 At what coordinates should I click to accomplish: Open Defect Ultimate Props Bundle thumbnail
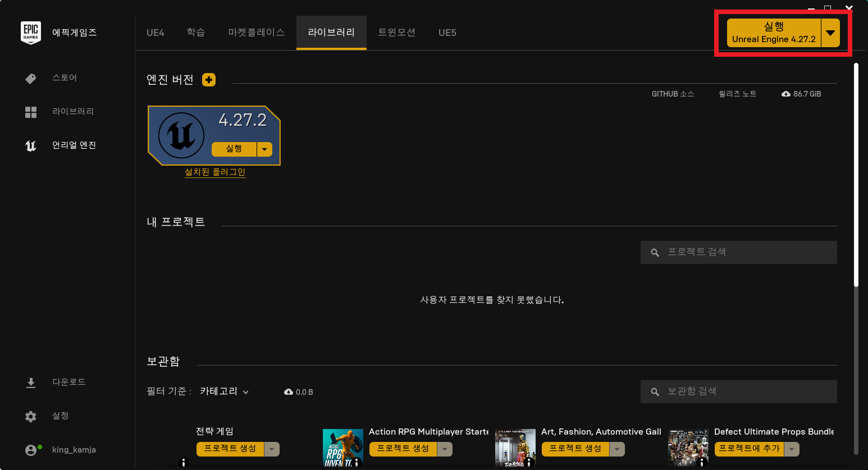point(688,448)
